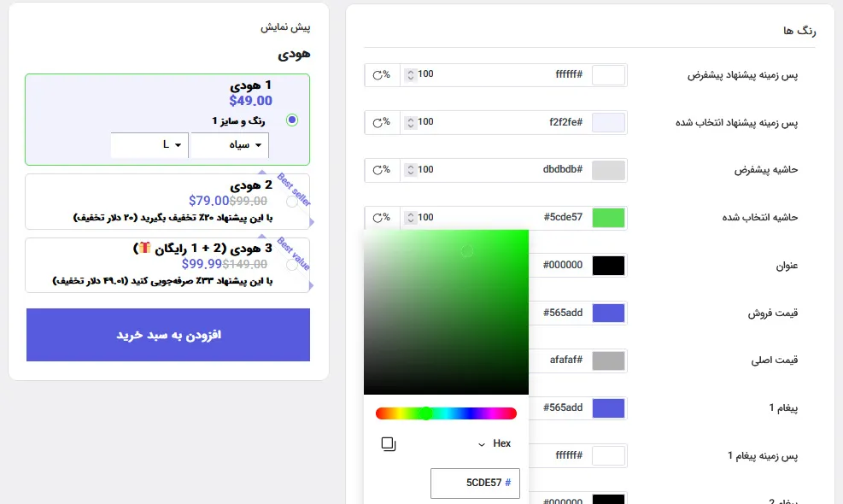Open the color dropdown showing سیاه

pyautogui.click(x=230, y=145)
